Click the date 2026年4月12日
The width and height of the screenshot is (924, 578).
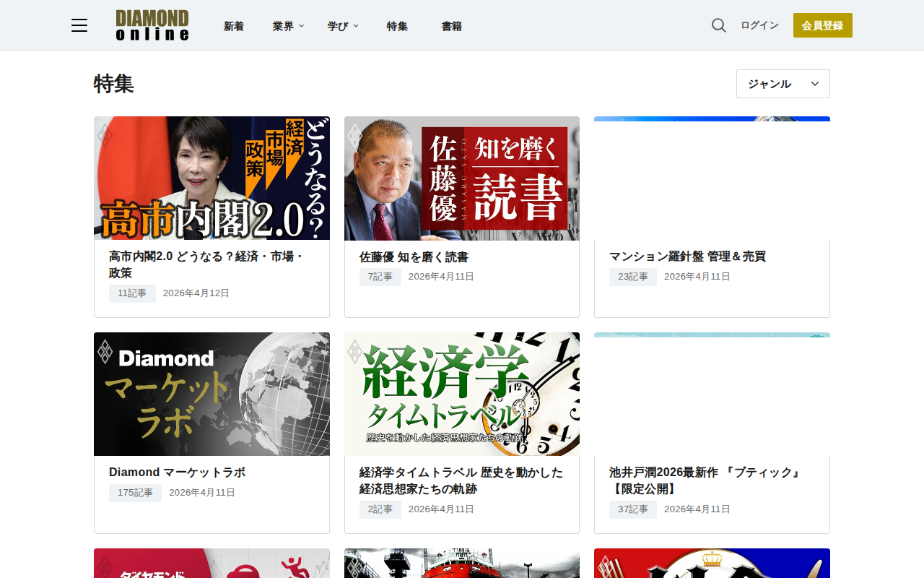(196, 293)
